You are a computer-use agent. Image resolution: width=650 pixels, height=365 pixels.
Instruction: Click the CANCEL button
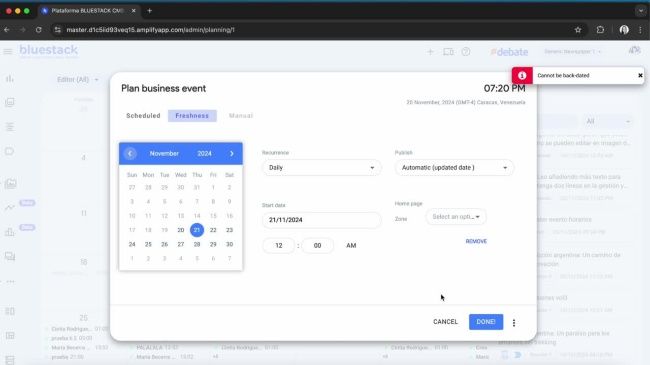pos(445,322)
